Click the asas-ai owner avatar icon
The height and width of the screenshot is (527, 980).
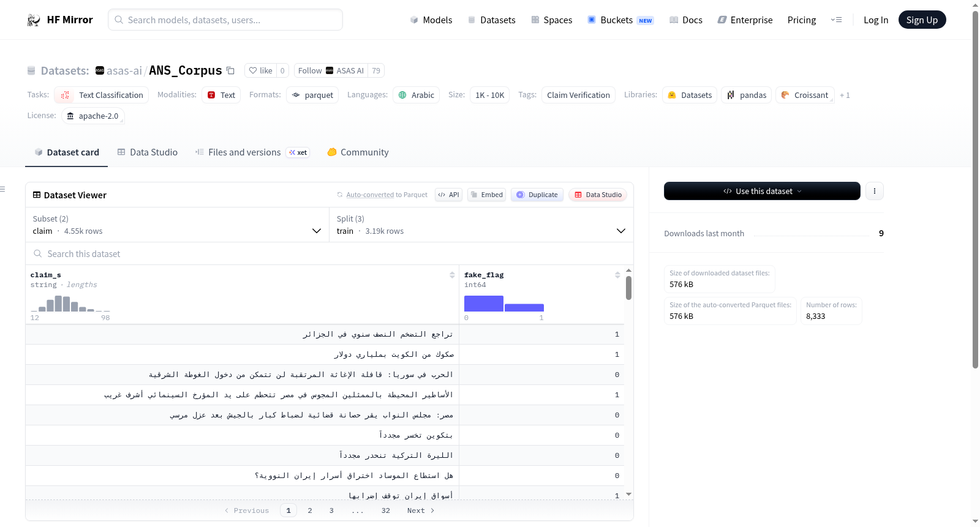coord(100,70)
